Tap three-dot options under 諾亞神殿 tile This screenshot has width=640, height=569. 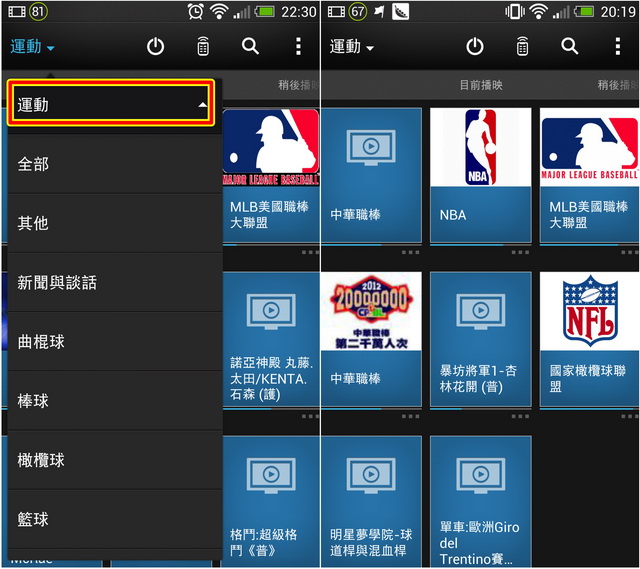pos(310,416)
